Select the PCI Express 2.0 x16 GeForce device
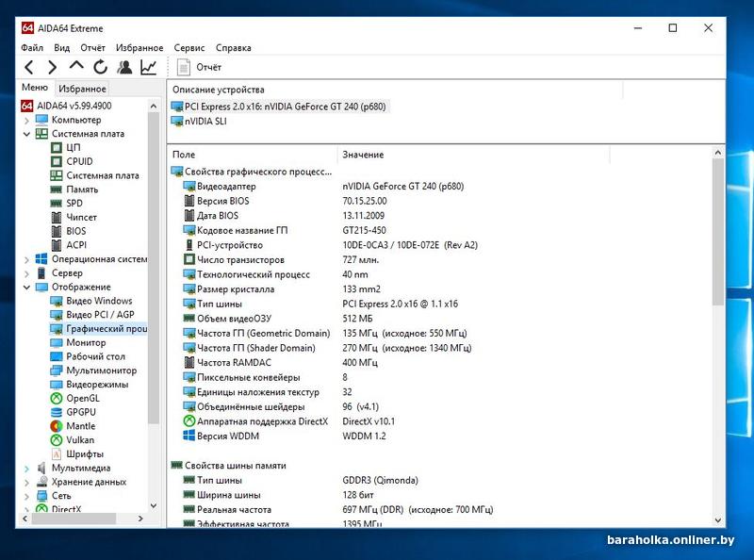The width and height of the screenshot is (754, 560). [279, 107]
